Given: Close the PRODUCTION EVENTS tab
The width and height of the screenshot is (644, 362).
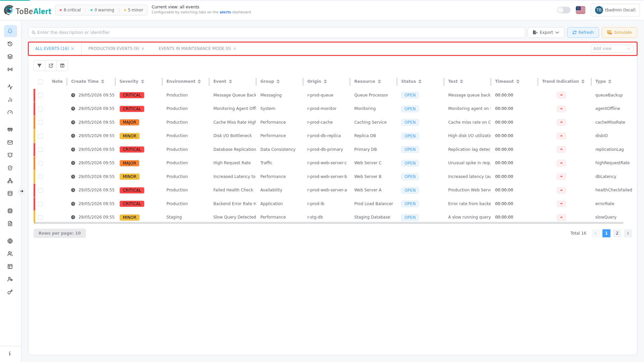Looking at the screenshot, I should click(143, 49).
